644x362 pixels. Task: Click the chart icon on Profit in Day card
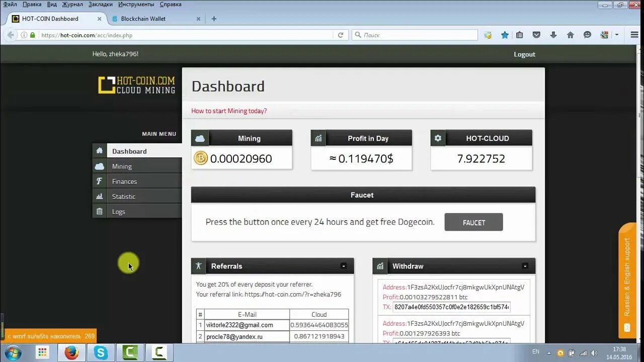[x=318, y=138]
